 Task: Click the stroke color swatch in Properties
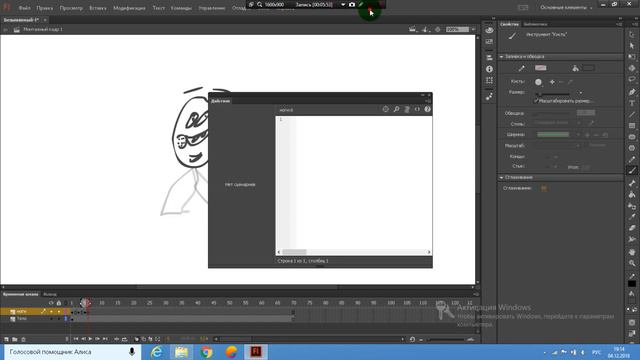541,68
